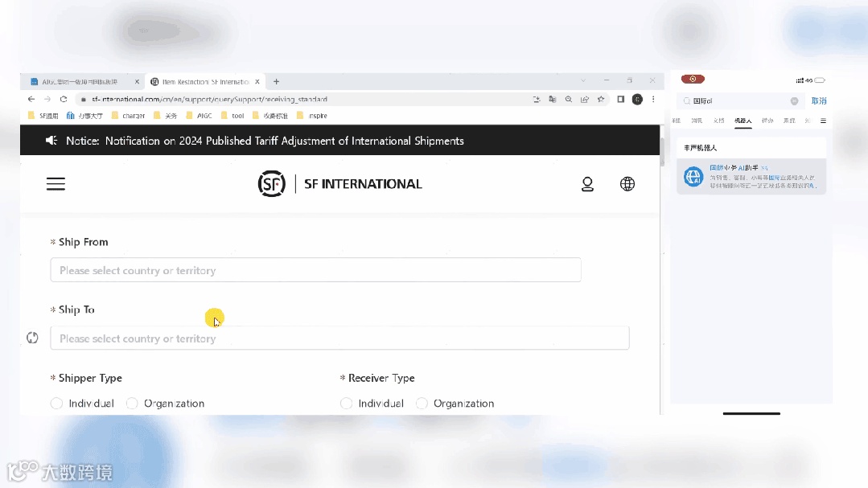The height and width of the screenshot is (488, 868).
Task: Click the translate page icon in address bar
Action: tap(553, 99)
